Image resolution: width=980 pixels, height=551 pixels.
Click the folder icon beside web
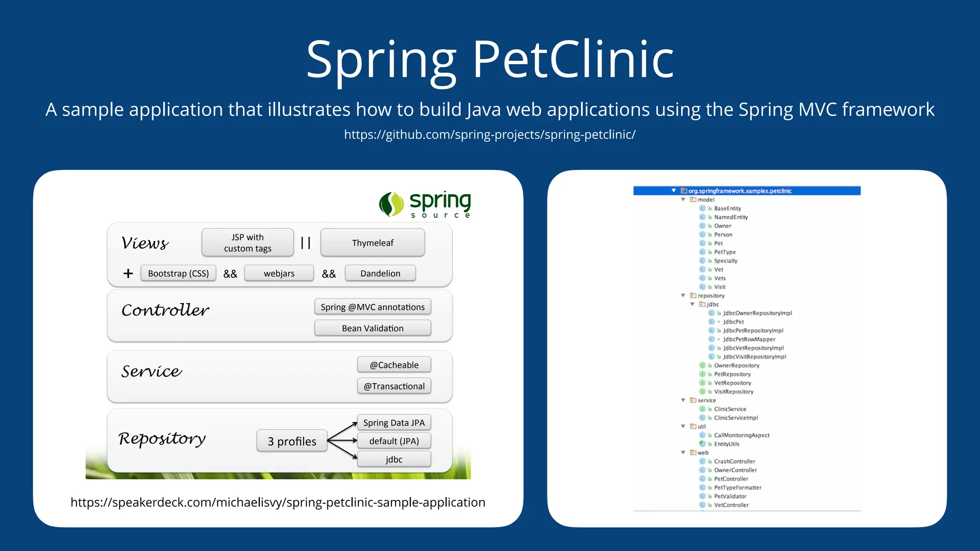click(x=693, y=452)
